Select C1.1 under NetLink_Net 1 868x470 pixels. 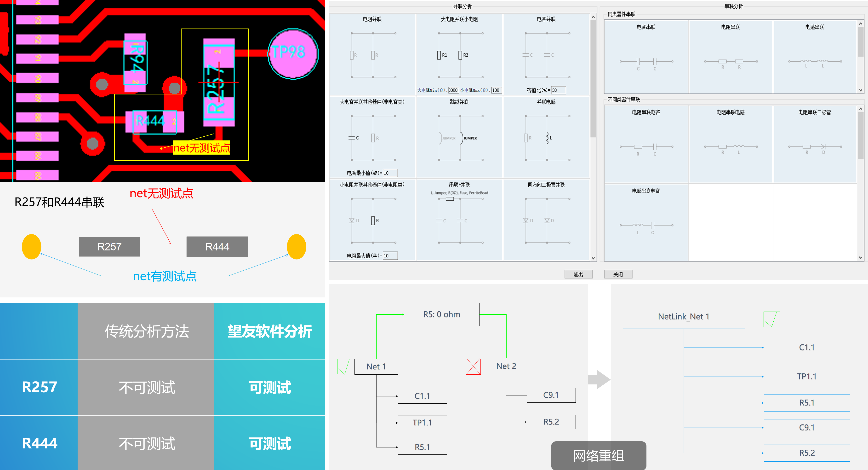[807, 348]
